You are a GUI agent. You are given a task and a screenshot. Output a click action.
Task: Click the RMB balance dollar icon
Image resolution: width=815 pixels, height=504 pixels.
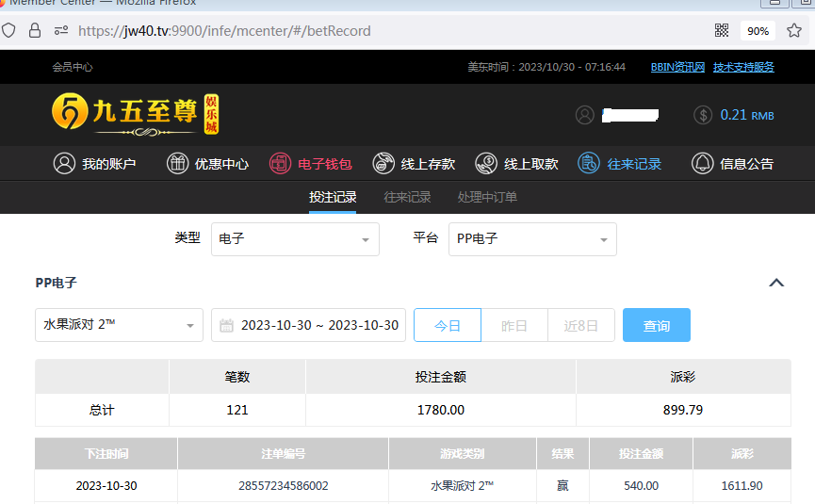point(703,115)
